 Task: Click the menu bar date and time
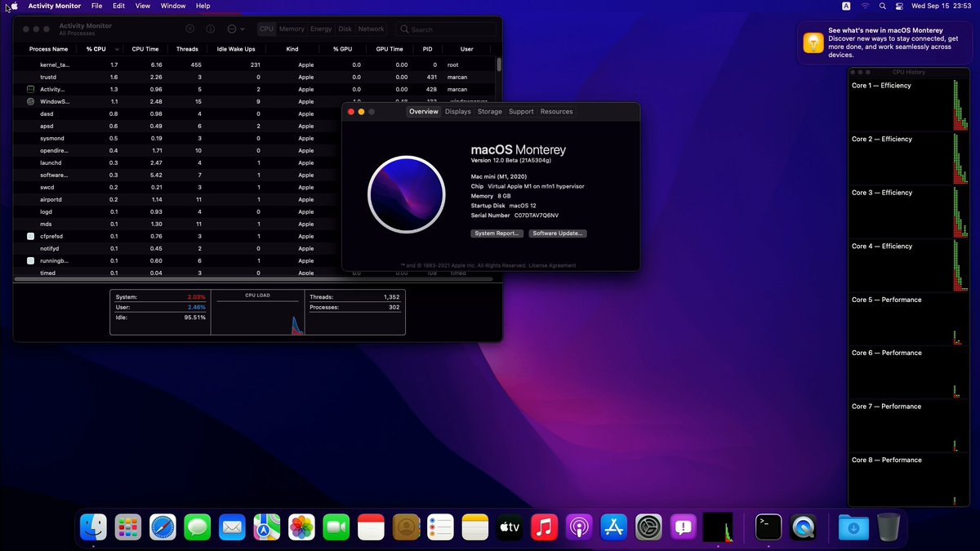[943, 6]
